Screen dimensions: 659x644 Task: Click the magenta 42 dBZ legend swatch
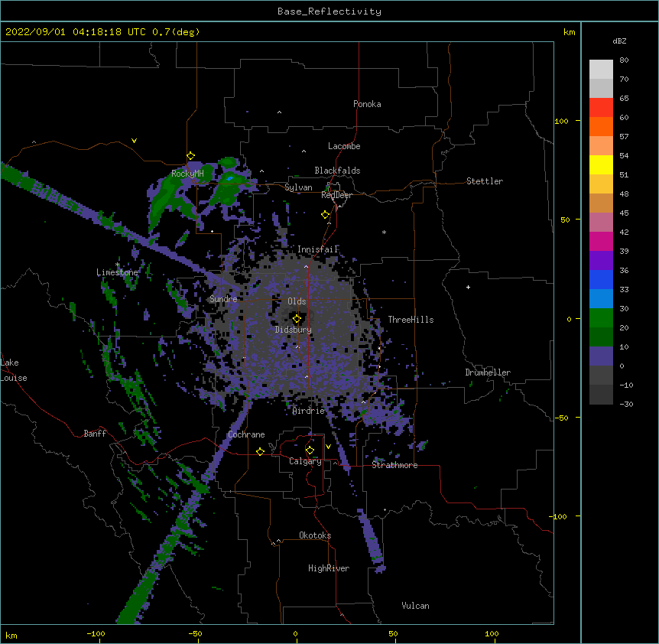pyautogui.click(x=601, y=241)
